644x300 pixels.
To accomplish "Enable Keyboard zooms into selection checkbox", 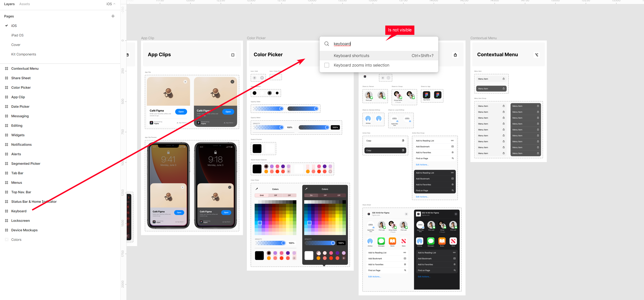I will 327,65.
